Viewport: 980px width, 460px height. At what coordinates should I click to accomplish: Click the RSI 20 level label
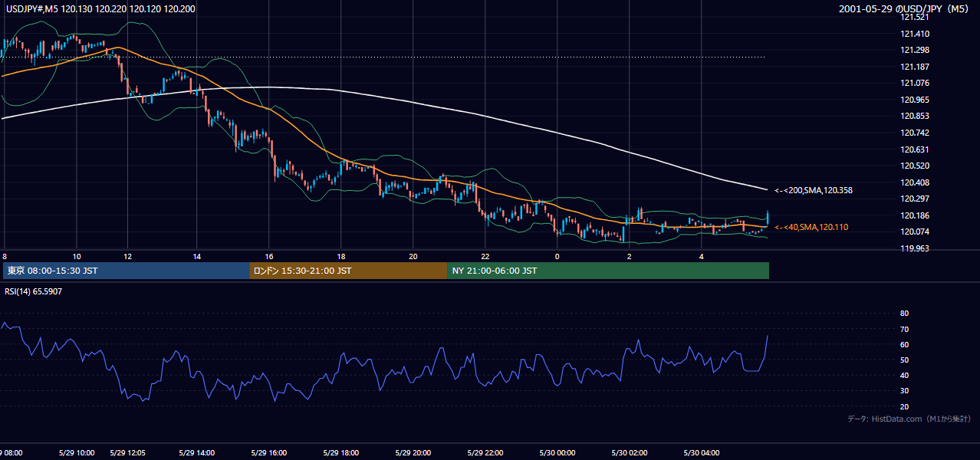(904, 406)
